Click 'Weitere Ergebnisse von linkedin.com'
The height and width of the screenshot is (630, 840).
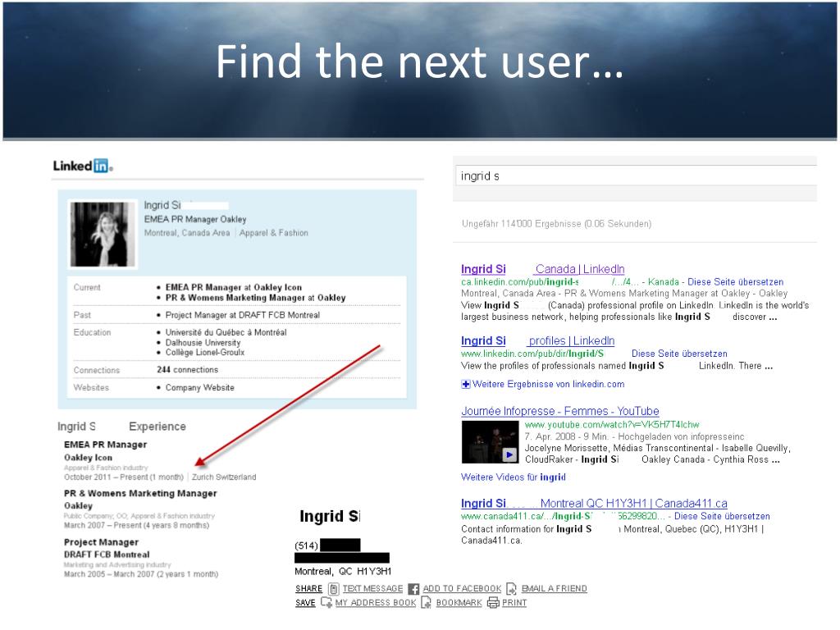click(549, 384)
